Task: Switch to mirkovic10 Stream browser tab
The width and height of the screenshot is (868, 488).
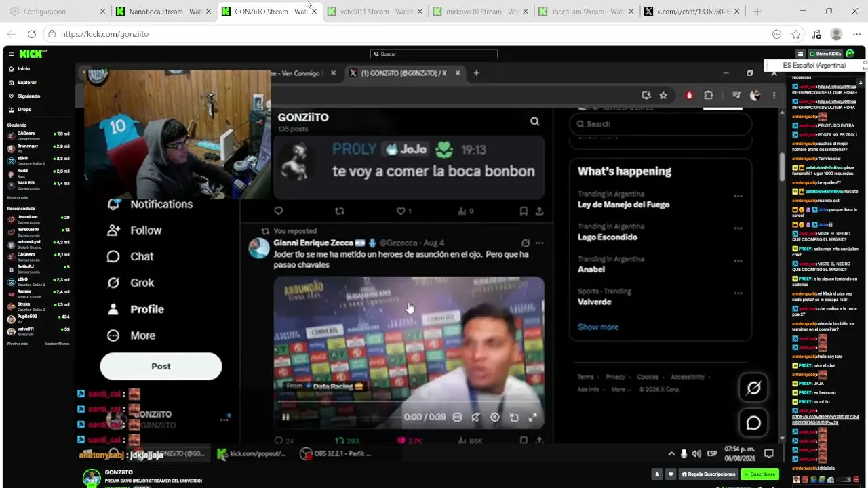Action: [481, 12]
